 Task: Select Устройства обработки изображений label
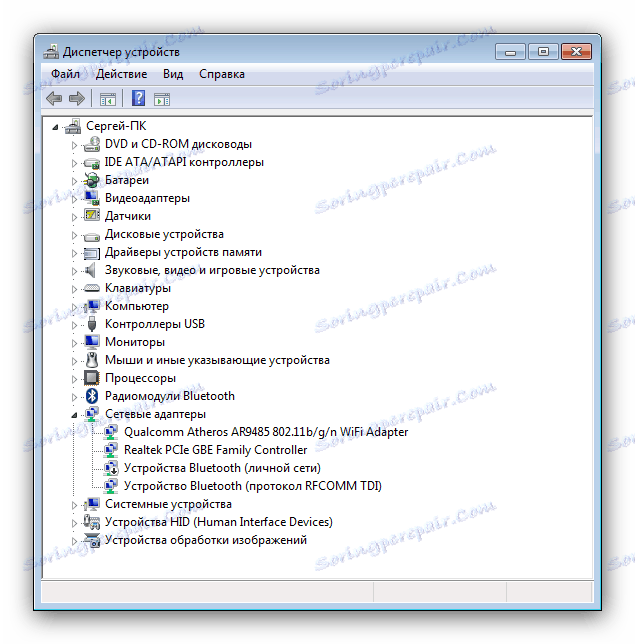206,540
